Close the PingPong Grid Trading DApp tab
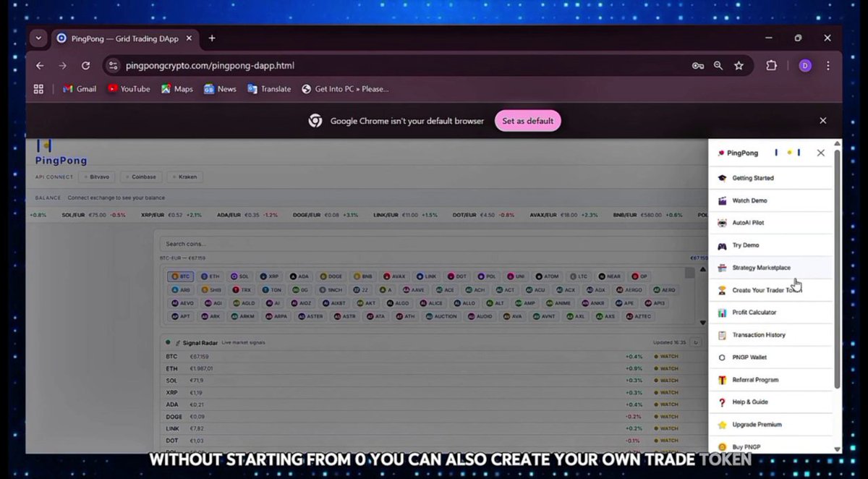The width and height of the screenshot is (868, 479). coord(190,38)
